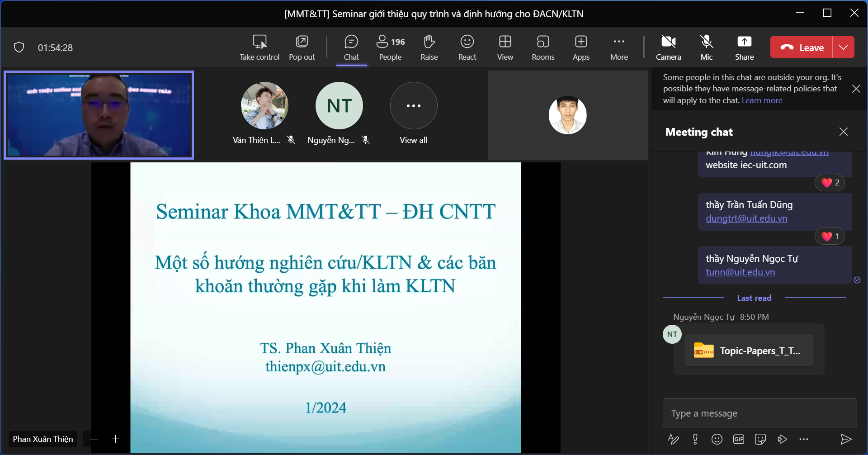Record a video clip in chat

(x=782, y=439)
